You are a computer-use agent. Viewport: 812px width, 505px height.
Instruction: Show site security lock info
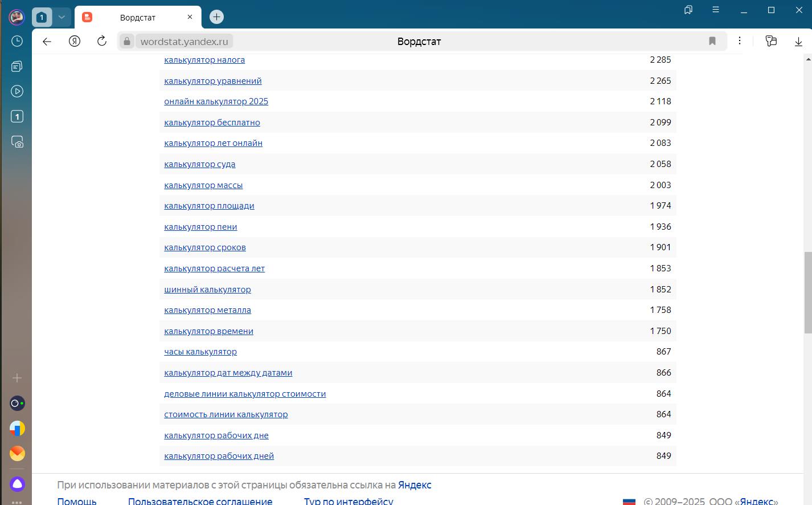tap(127, 41)
